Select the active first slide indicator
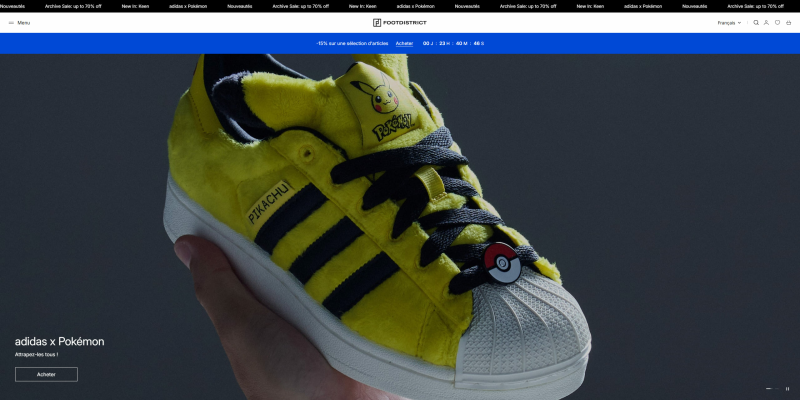The height and width of the screenshot is (400, 800). point(769,389)
